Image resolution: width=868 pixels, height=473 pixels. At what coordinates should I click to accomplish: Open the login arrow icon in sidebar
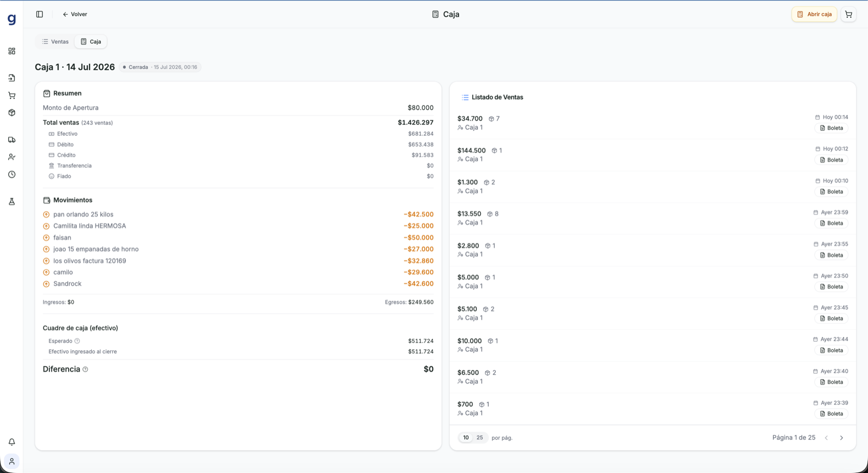(x=11, y=78)
